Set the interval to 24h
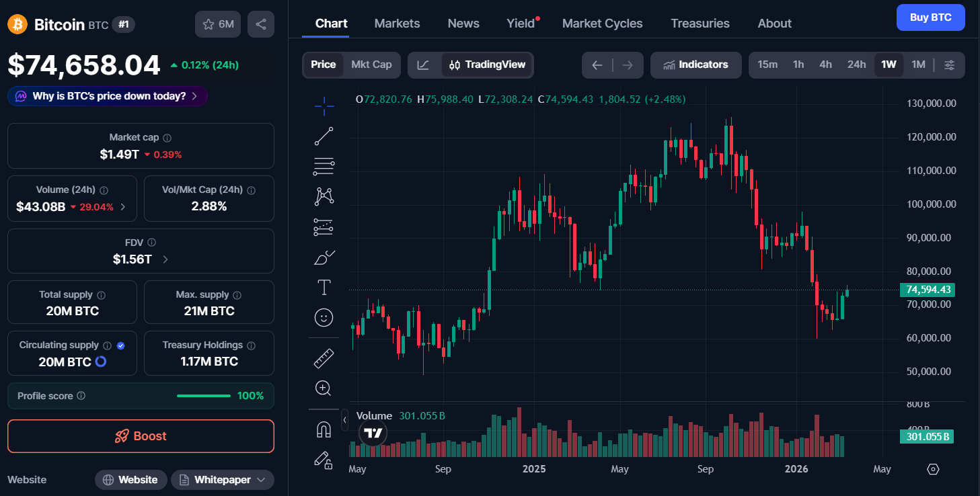Screen dimensions: 980x496 [x=856, y=65]
